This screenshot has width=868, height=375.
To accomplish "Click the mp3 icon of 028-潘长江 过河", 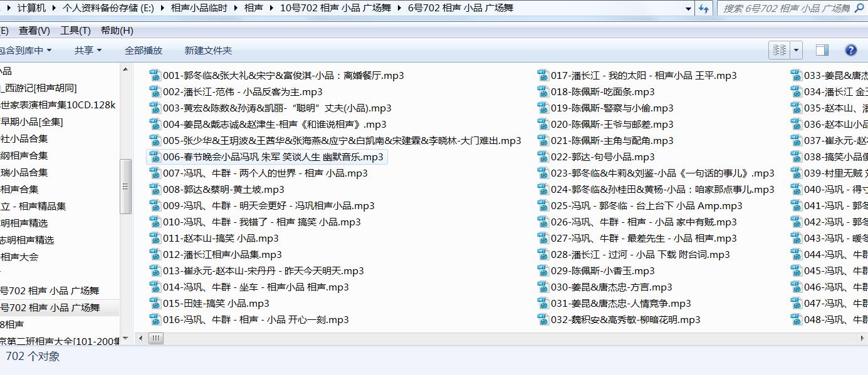I will (543, 254).
